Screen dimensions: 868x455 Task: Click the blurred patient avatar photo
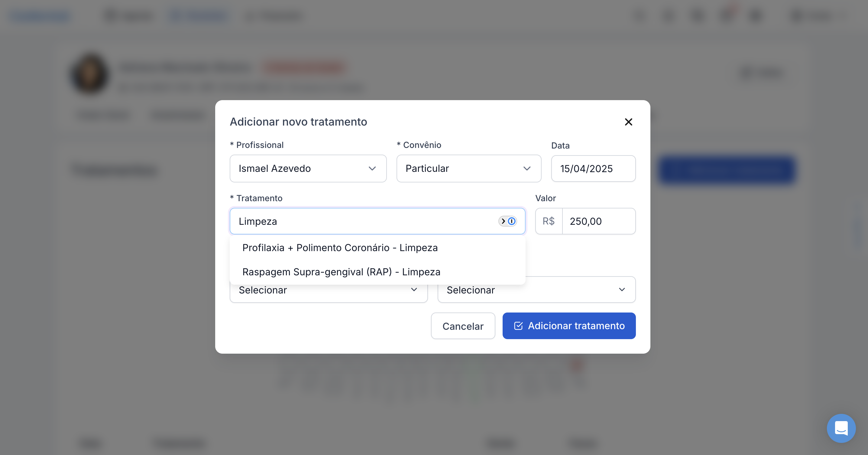pos(90,74)
